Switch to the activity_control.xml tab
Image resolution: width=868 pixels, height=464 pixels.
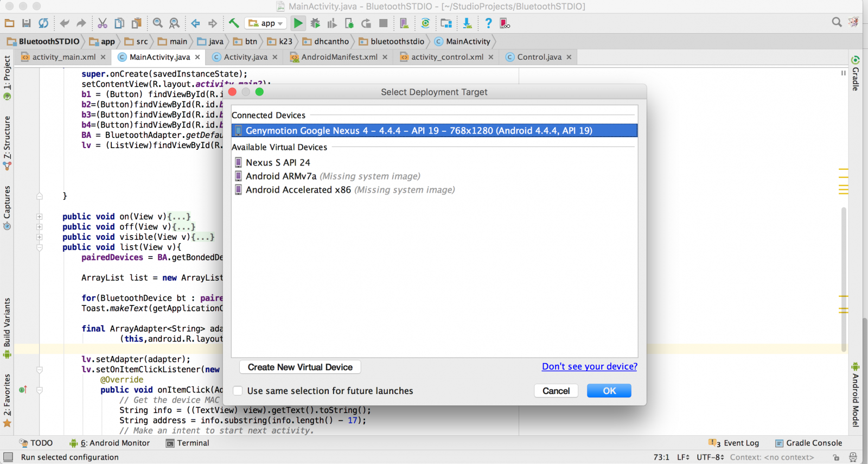click(x=446, y=57)
